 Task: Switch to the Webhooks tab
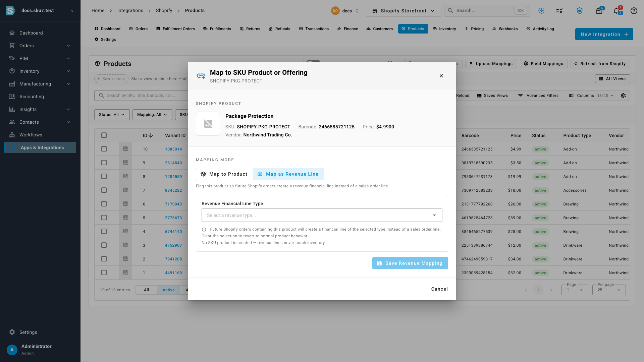pyautogui.click(x=505, y=29)
